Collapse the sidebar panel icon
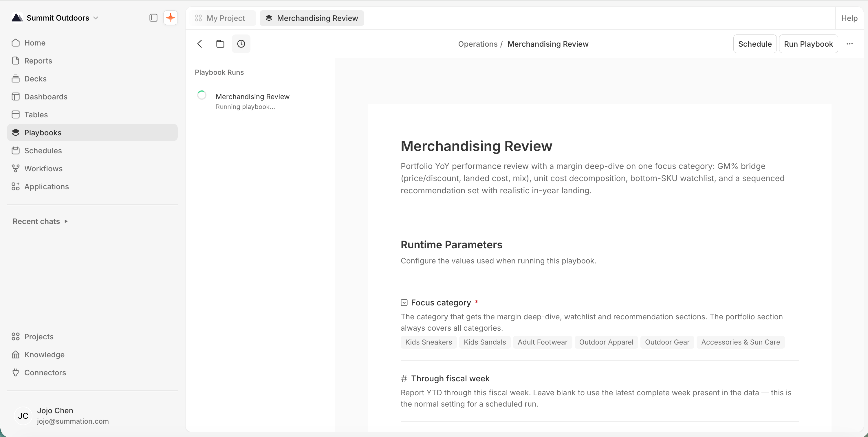This screenshot has width=868, height=437. click(153, 18)
